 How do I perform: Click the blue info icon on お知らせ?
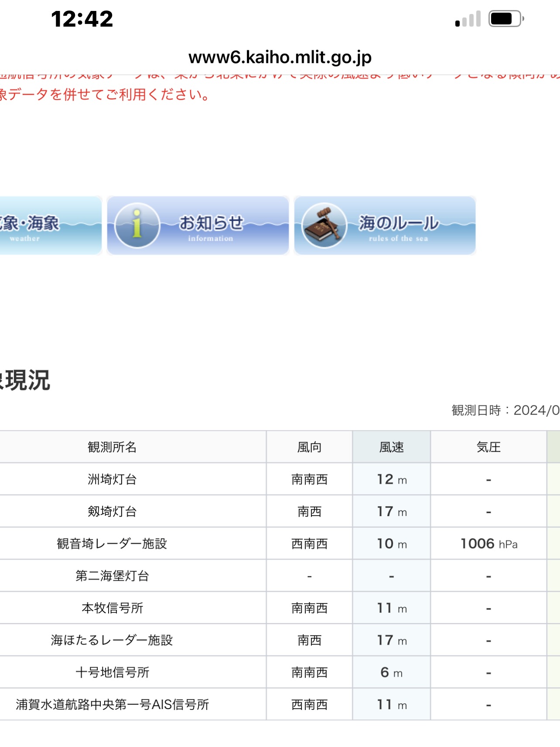(x=137, y=226)
